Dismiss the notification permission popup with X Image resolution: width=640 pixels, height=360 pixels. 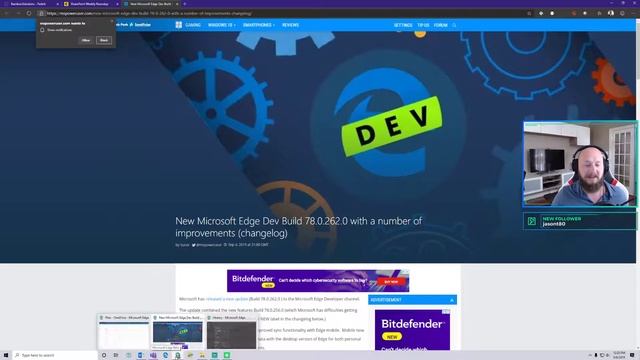[111, 22]
